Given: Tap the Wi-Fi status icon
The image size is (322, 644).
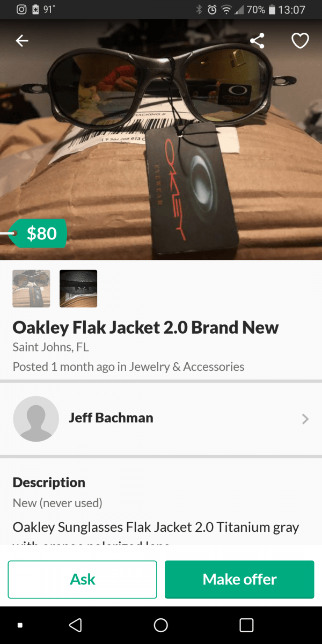Looking at the screenshot, I should tap(226, 10).
